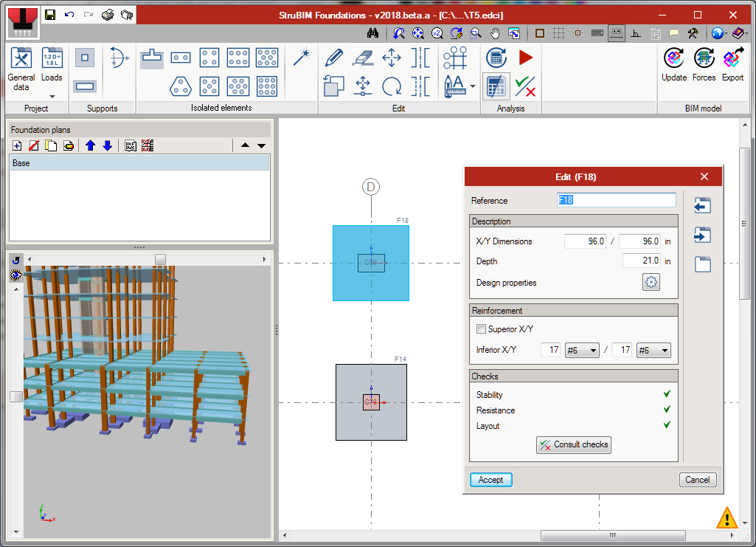756x547 pixels.
Task: Activate the pan hand tool
Action: 495,33
